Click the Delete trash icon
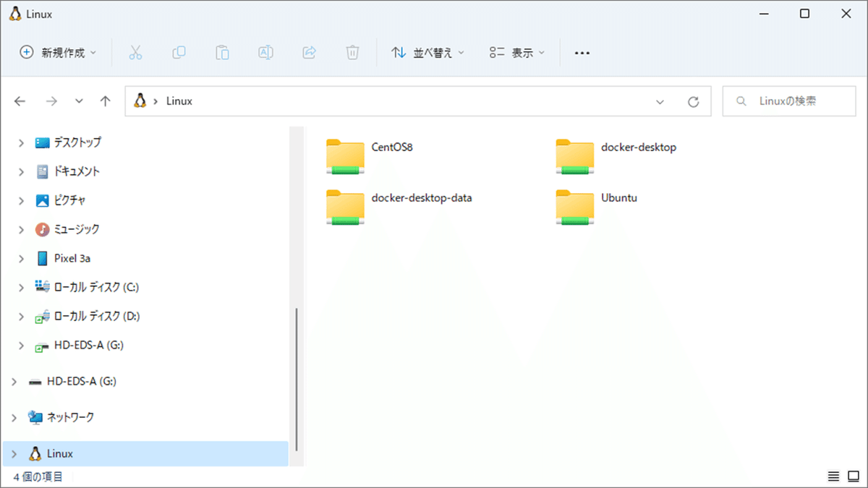Viewport: 868px width, 488px height. 352,53
